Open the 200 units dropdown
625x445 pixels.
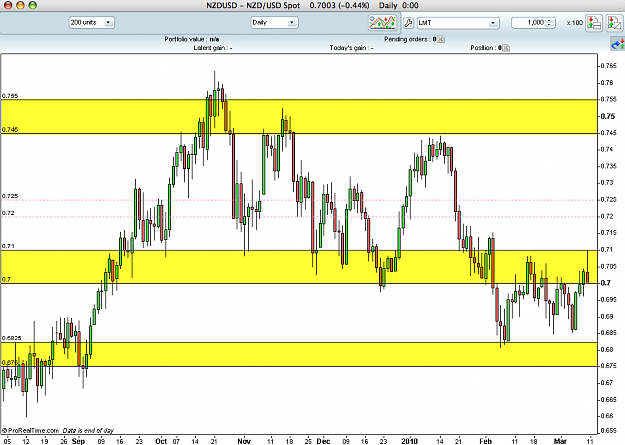(x=92, y=23)
